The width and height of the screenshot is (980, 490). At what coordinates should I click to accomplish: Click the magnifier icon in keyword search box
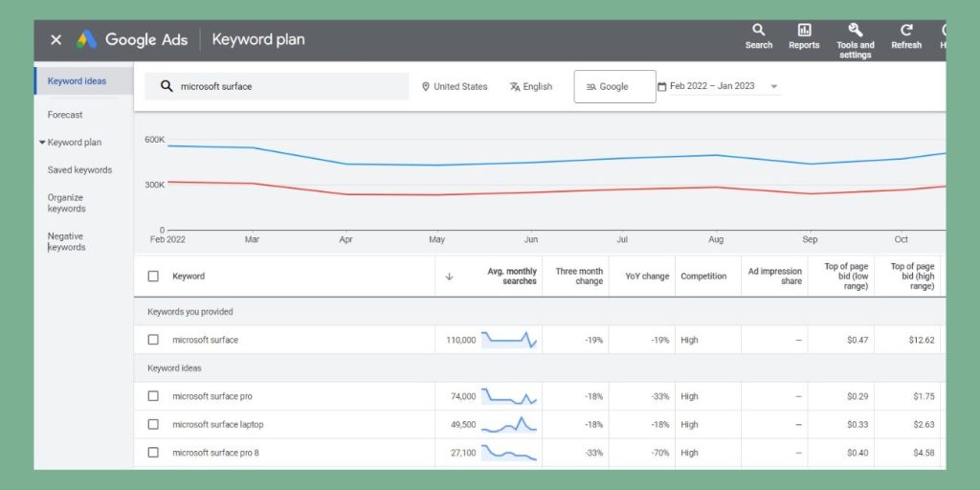click(167, 86)
